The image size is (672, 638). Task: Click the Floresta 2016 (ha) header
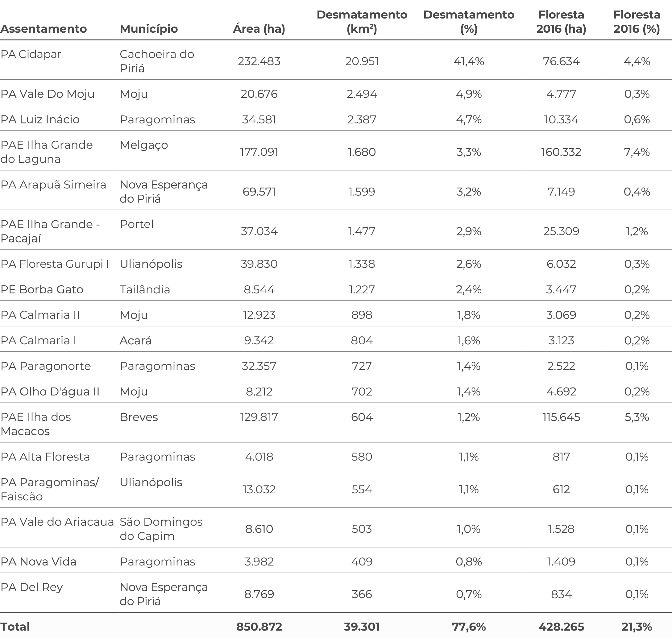tap(561, 22)
